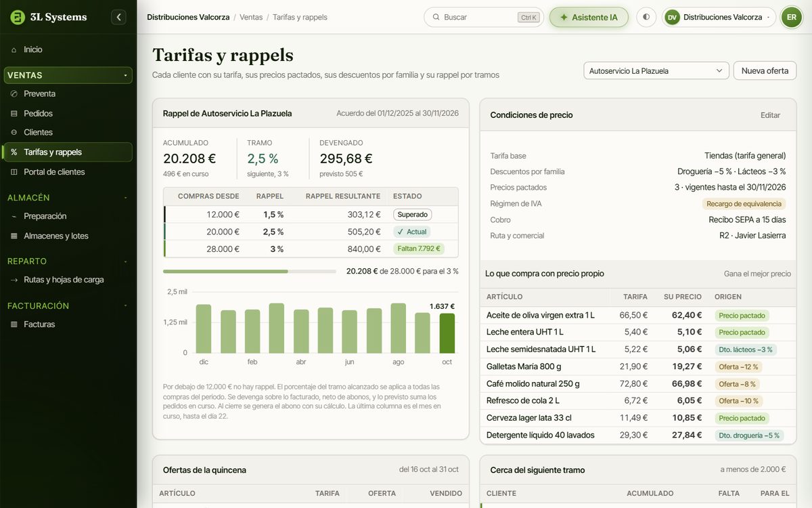Click the ACUMULADO header in Cerca del siguiente tramo
This screenshot has height=508, width=812.
(x=650, y=494)
